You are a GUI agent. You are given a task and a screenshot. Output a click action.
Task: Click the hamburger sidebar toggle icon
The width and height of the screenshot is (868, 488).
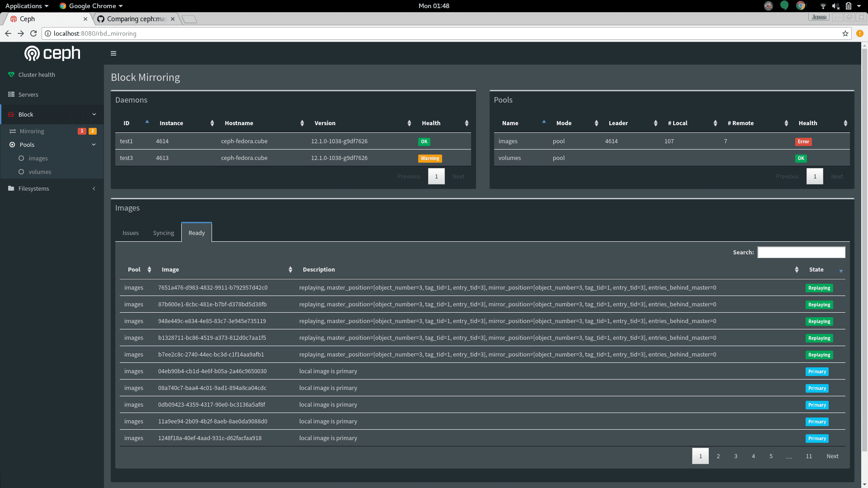click(113, 53)
